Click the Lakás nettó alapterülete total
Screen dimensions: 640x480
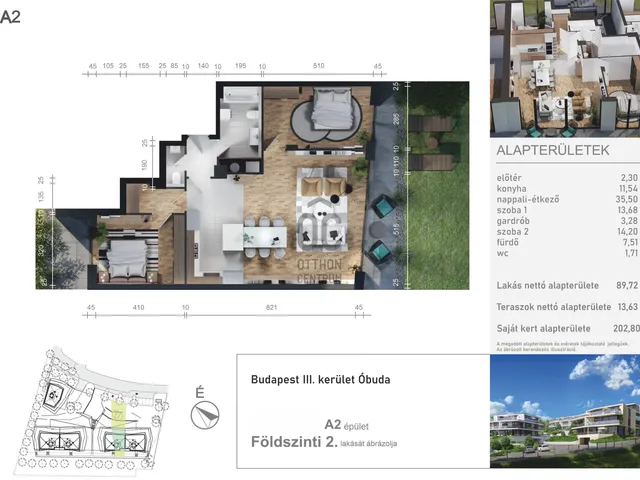[x=564, y=285]
